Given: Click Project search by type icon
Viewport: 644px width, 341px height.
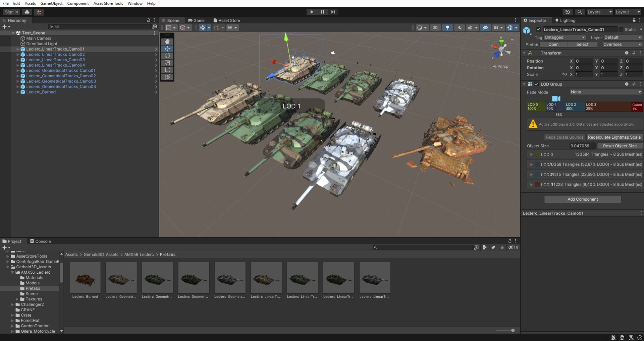Looking at the screenshot, I should point(485,248).
